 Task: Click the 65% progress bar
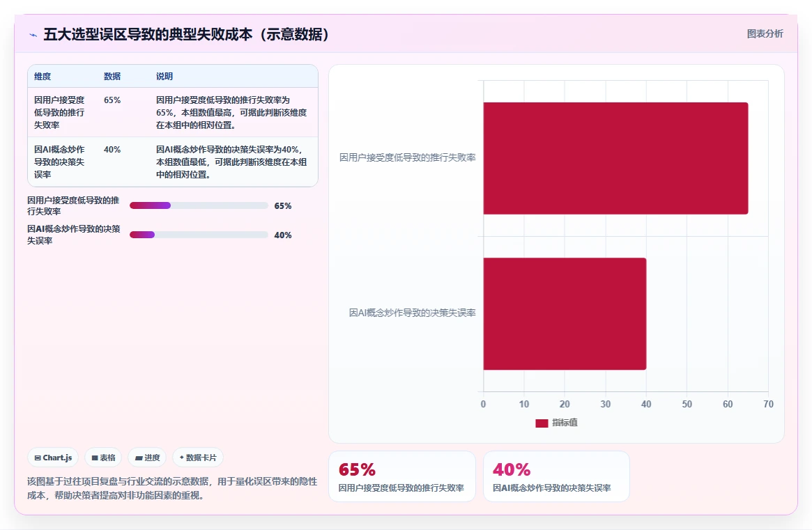point(199,205)
